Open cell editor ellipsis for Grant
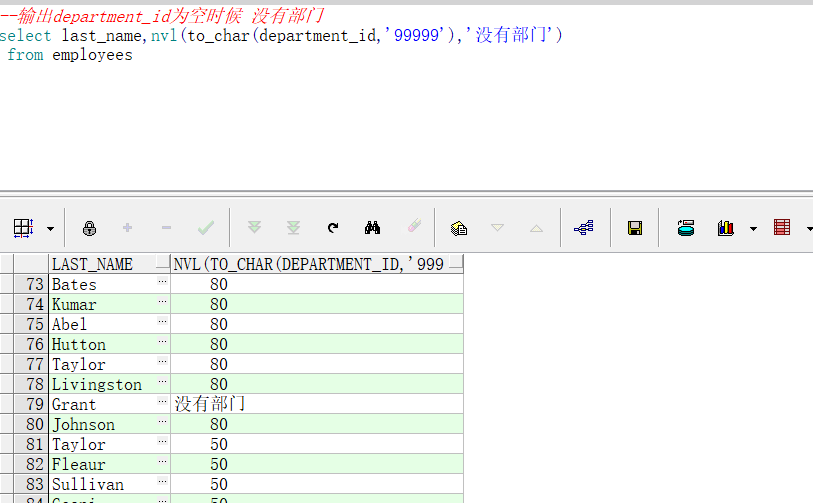This screenshot has height=503, width=813. (x=162, y=401)
